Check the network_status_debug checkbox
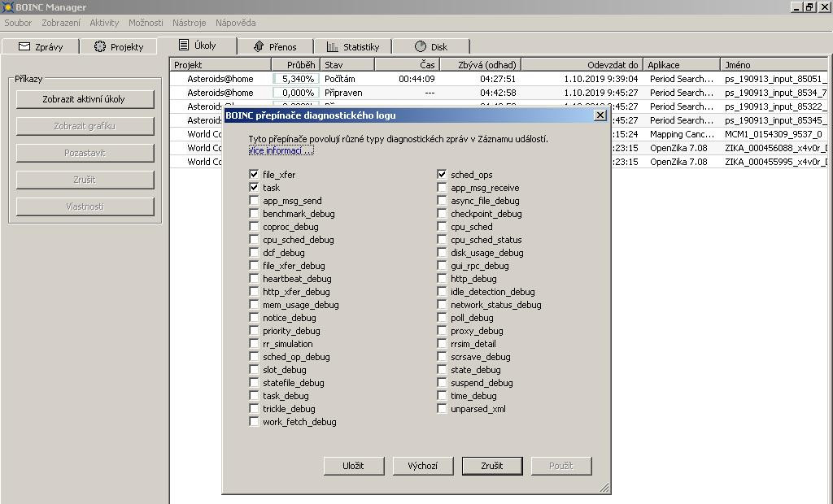This screenshot has width=833, height=504. click(442, 304)
